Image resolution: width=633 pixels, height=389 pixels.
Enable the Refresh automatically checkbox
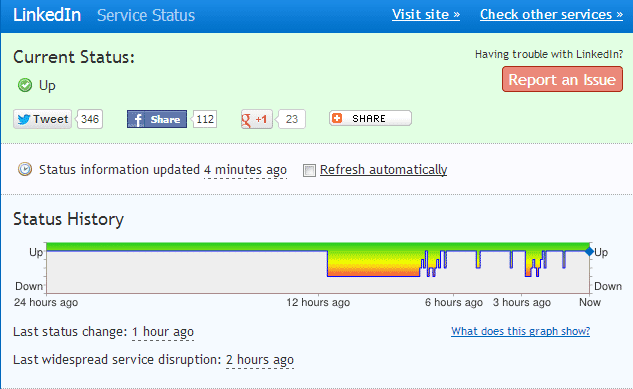(x=309, y=170)
